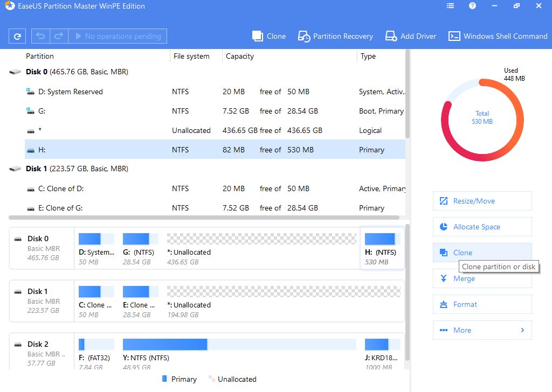Open the help question mark icon
Image resolution: width=552 pixels, height=392 pixels.
click(x=472, y=6)
